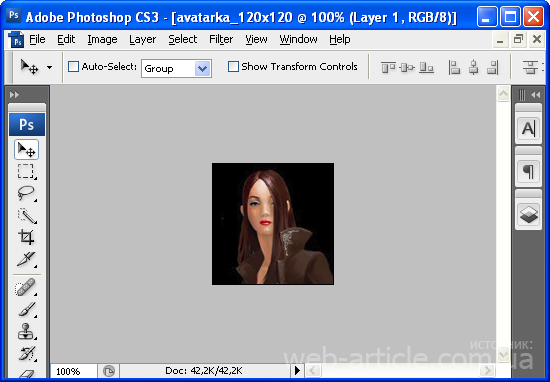Select the Crop tool
550x382 pixels.
[x=26, y=237]
